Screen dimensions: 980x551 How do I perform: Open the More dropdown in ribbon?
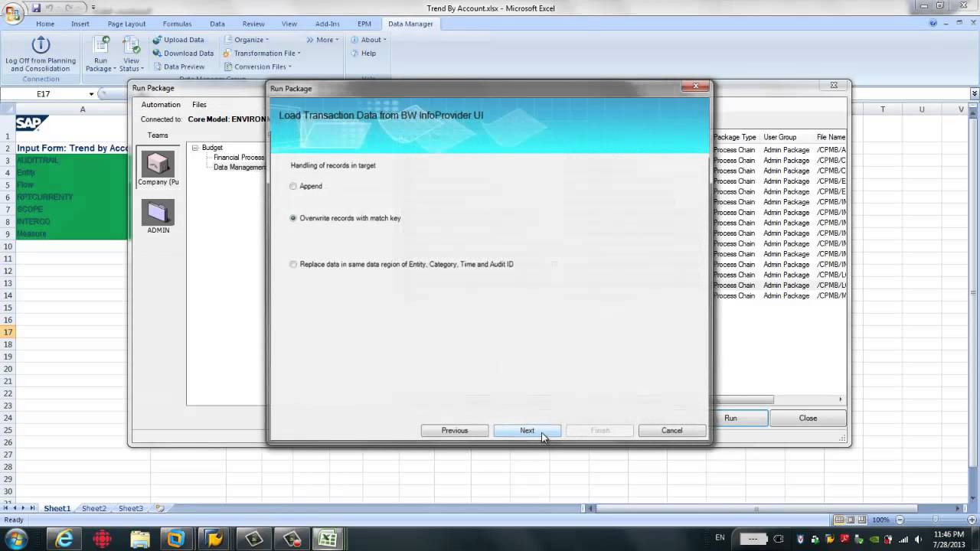click(x=324, y=40)
